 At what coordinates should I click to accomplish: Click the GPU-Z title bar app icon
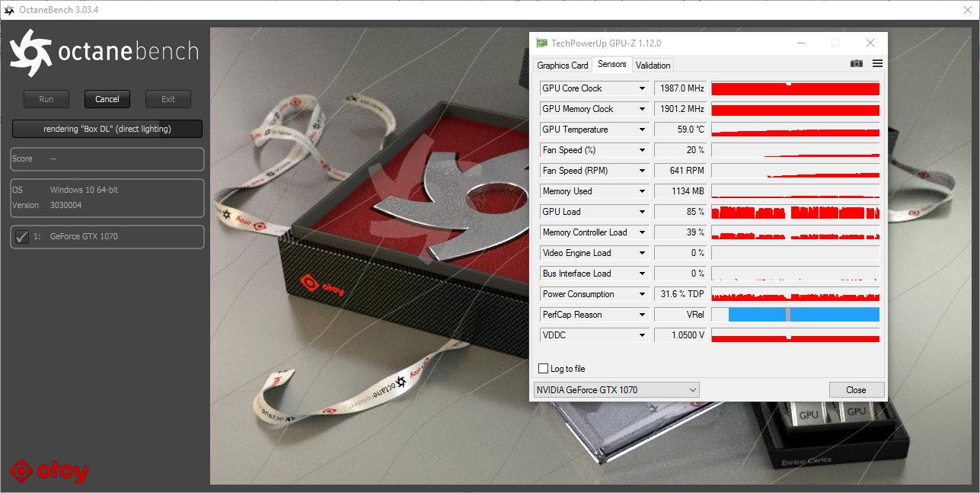[x=541, y=43]
